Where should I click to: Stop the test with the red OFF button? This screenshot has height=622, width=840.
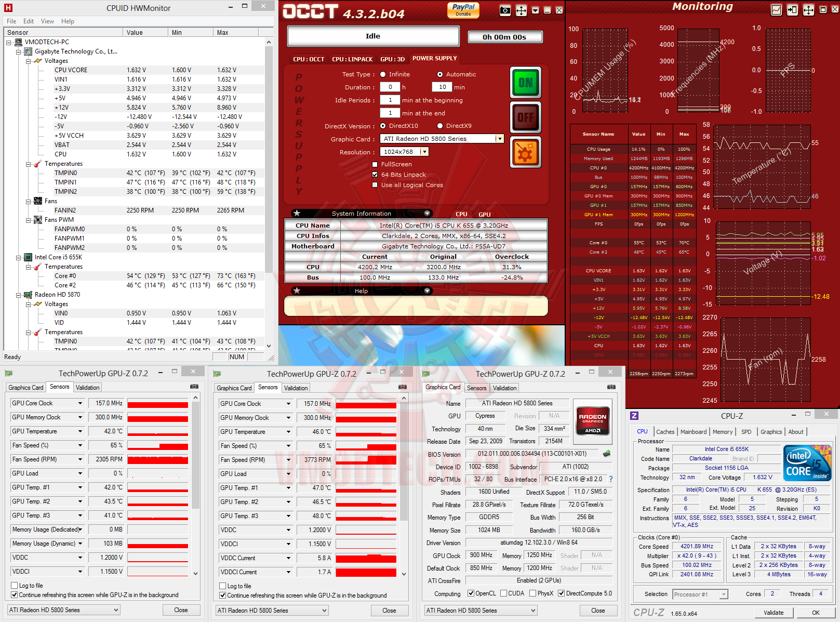pyautogui.click(x=525, y=117)
